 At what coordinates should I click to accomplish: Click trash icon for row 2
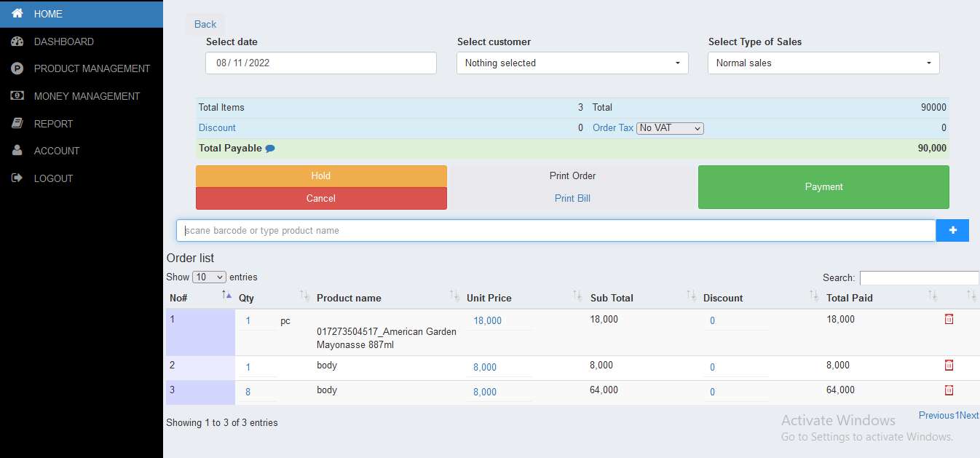[949, 365]
